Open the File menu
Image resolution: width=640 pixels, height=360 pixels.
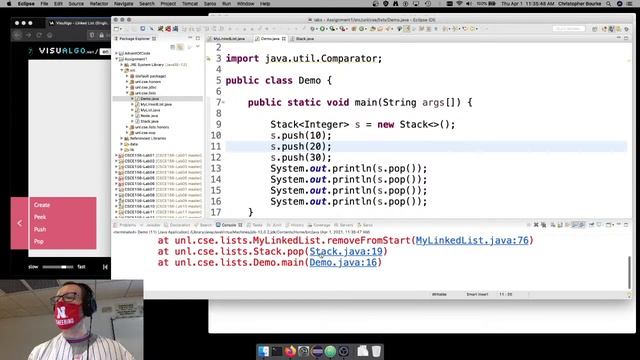(44, 4)
